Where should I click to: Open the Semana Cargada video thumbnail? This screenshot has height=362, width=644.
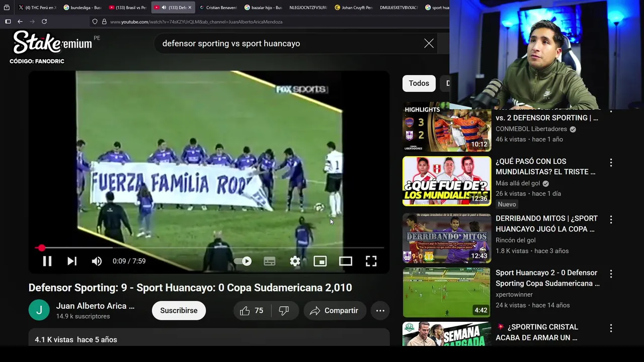coord(447,334)
